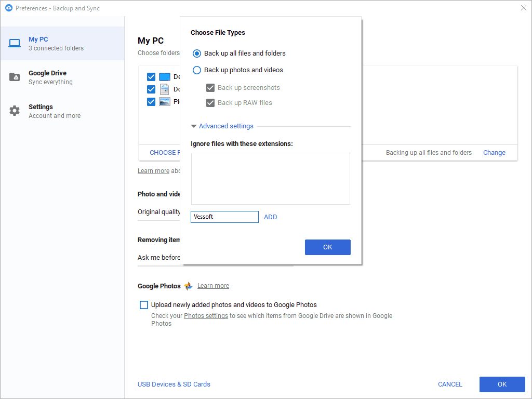
Task: Open USB Devices & SD Cards link
Action: [174, 384]
